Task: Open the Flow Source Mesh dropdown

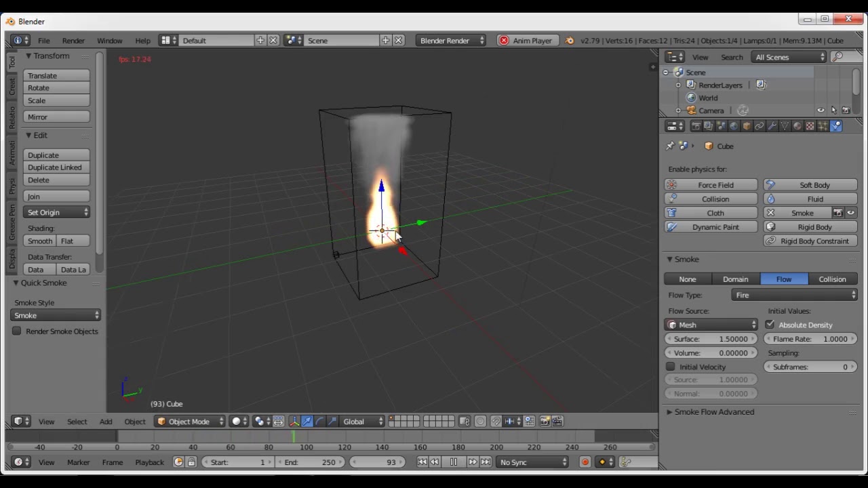Action: click(x=711, y=325)
